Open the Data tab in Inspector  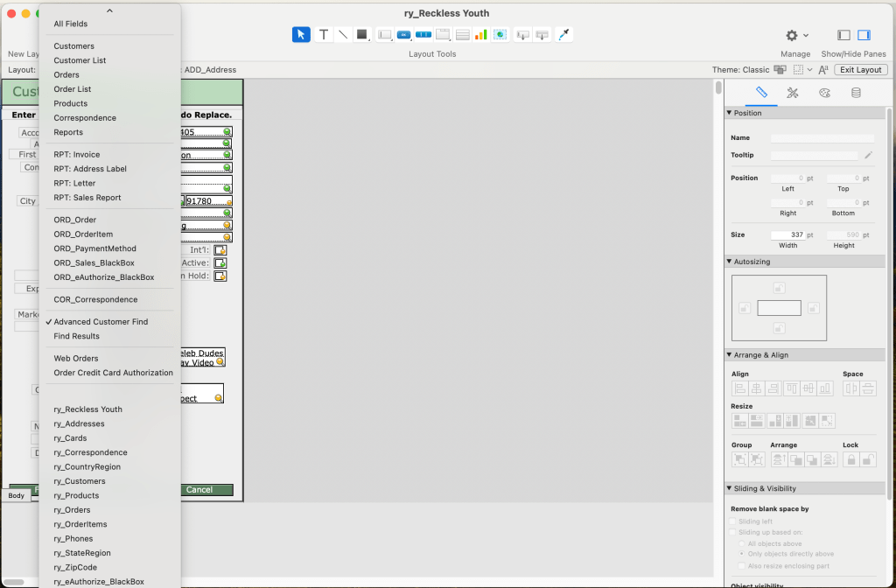(856, 93)
